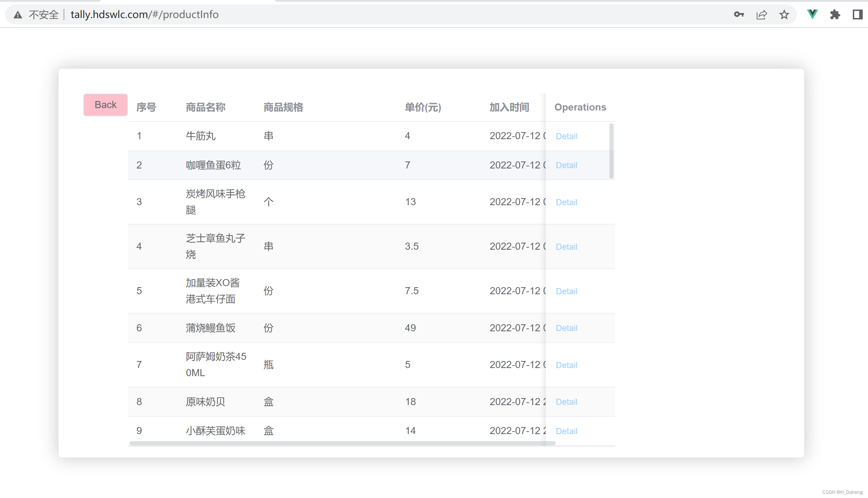Click the pink Back button
Viewport: 868px width, 498px height.
click(105, 105)
